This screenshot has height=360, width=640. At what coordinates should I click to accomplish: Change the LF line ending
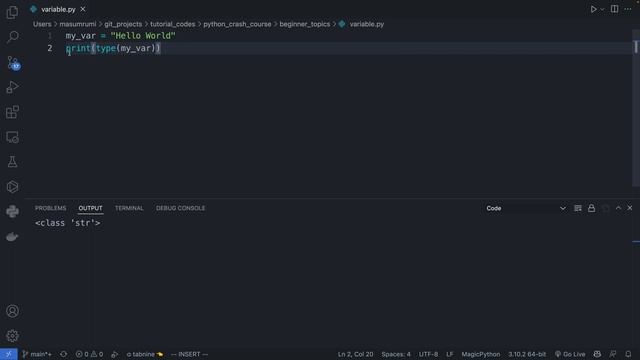pyautogui.click(x=449, y=354)
